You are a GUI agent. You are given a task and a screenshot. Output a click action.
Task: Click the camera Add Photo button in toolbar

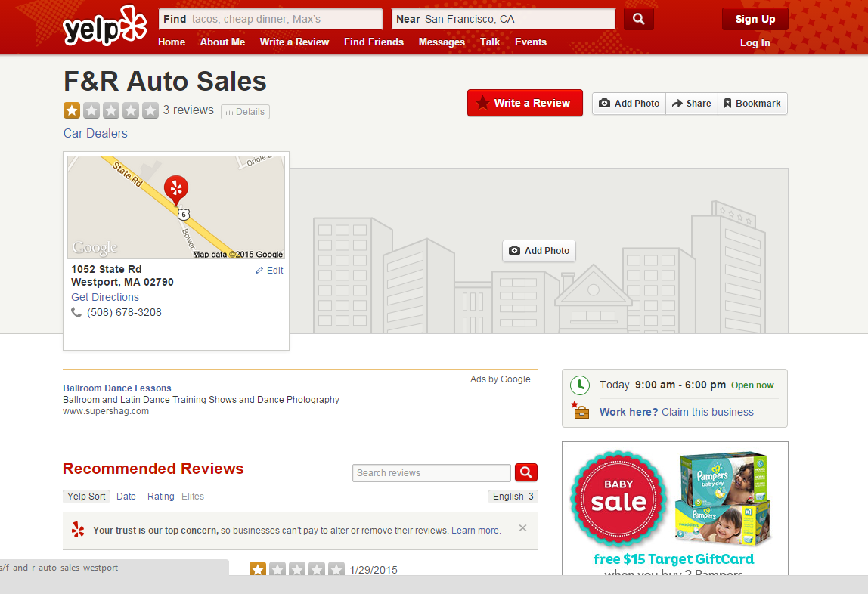point(629,104)
